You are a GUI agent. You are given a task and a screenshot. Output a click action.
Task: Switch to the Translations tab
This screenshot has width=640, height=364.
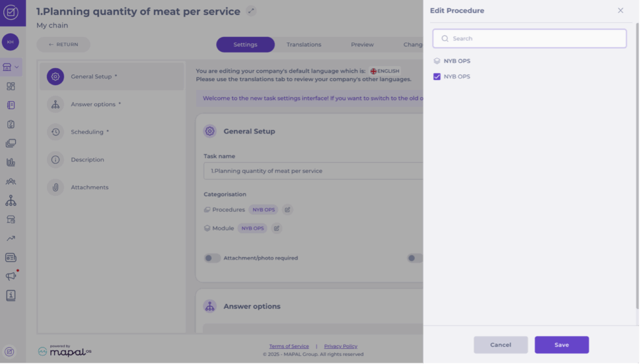(x=304, y=45)
